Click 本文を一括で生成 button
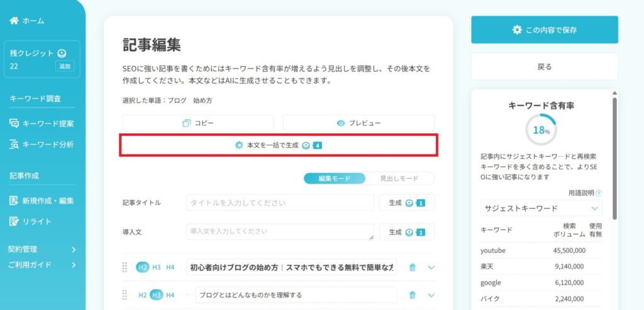The height and width of the screenshot is (310, 644). pyautogui.click(x=279, y=145)
